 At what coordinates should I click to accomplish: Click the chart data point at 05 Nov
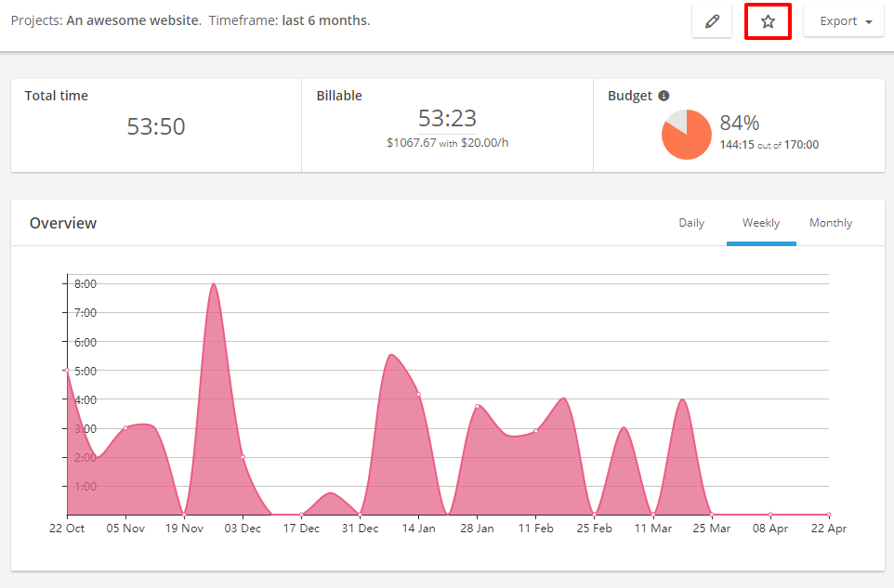[125, 428]
